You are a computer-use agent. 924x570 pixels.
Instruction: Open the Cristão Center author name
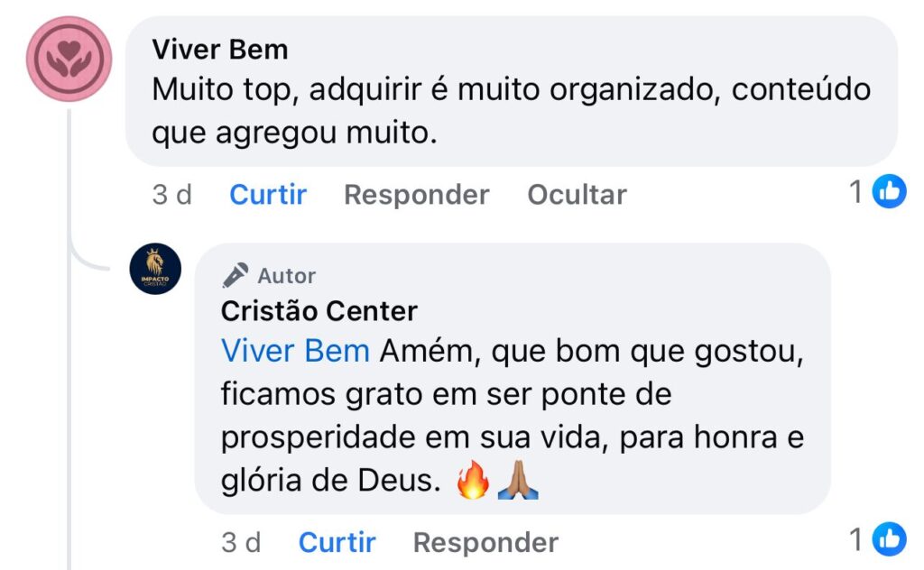tap(319, 311)
